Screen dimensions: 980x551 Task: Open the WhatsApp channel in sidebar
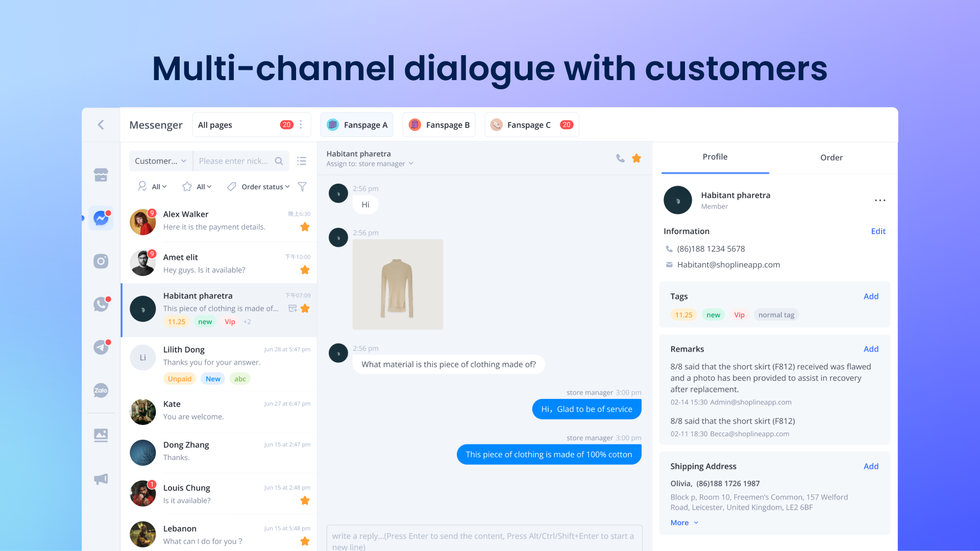click(101, 305)
